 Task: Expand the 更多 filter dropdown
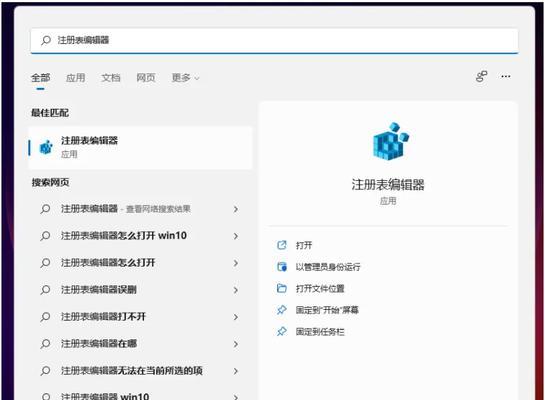tap(186, 78)
